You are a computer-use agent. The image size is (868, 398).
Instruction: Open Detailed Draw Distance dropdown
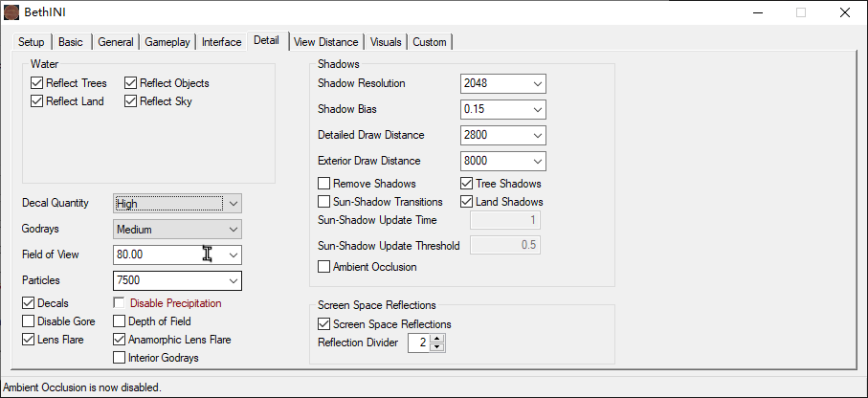pyautogui.click(x=502, y=135)
